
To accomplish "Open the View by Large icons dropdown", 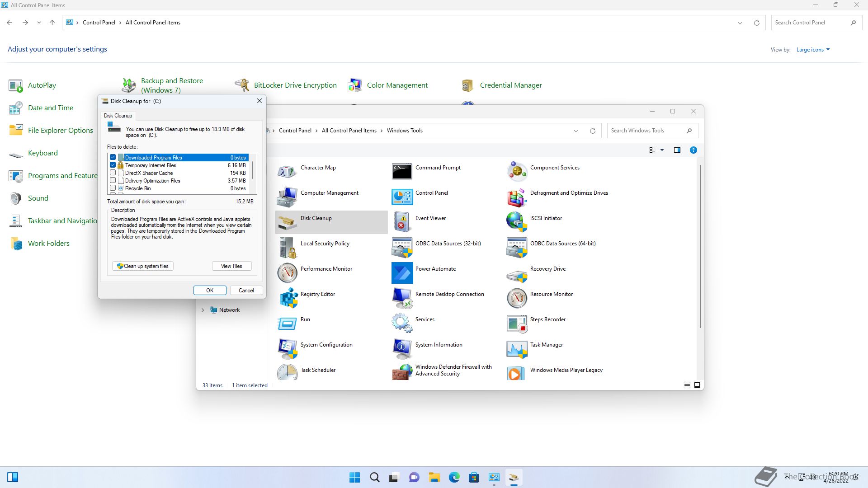I will click(x=813, y=50).
